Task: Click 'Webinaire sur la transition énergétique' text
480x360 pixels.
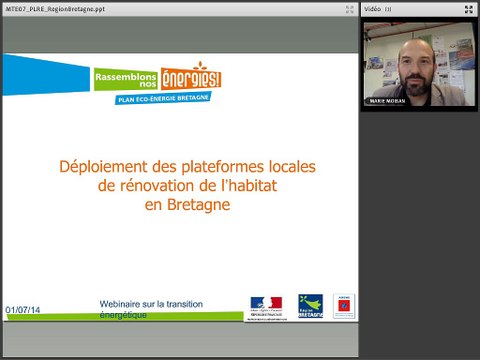Action: pyautogui.click(x=151, y=309)
